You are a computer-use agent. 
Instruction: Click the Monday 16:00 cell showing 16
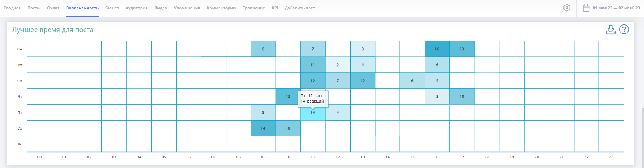click(x=437, y=49)
